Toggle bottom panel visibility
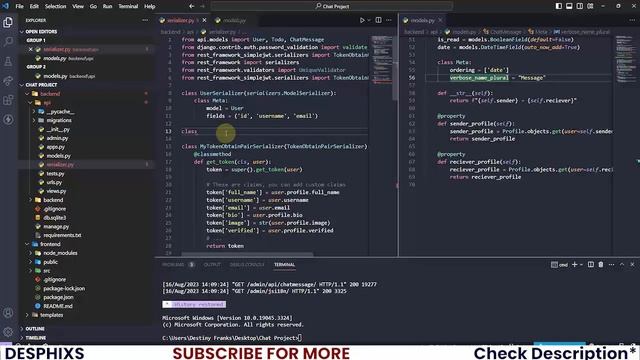Viewport: 640px width, 360px height. click(x=569, y=6)
